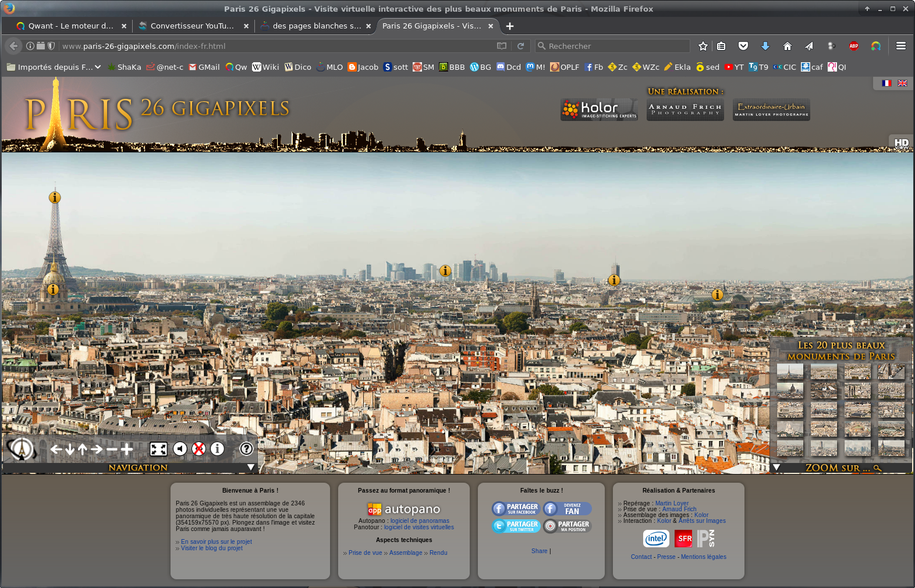Click the URL address bar
The height and width of the screenshot is (588, 915).
[x=276, y=46]
